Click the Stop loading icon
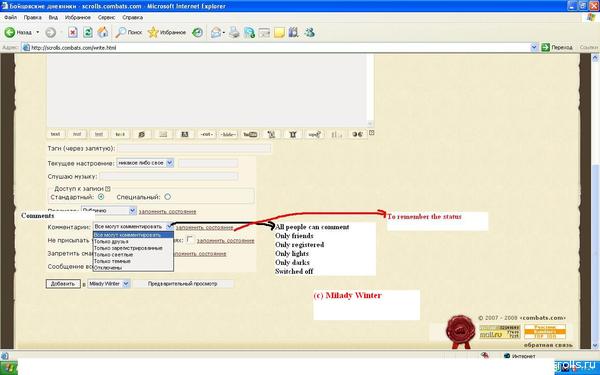Viewport: 600px width, 375px height. click(73, 33)
